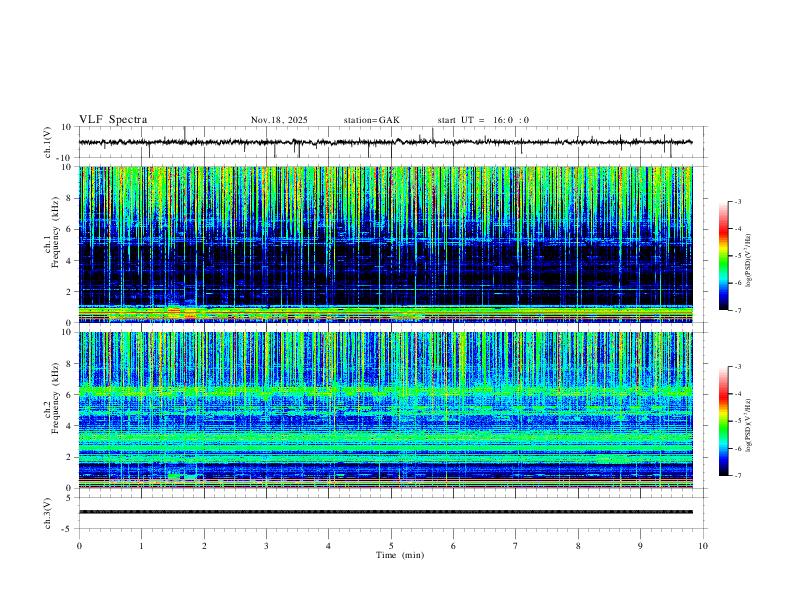The width and height of the screenshot is (792, 612).
Task: Click the "4" kHz tick on ch.2 spectrogram axis
Action: coord(69,426)
